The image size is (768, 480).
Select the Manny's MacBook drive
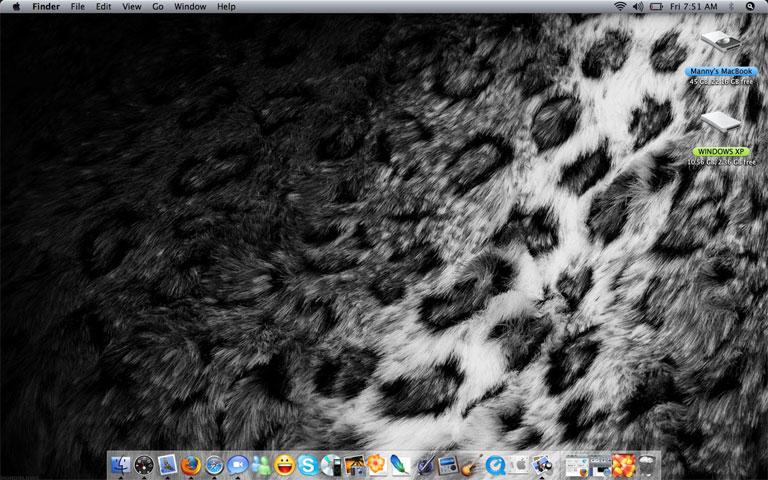tap(719, 45)
